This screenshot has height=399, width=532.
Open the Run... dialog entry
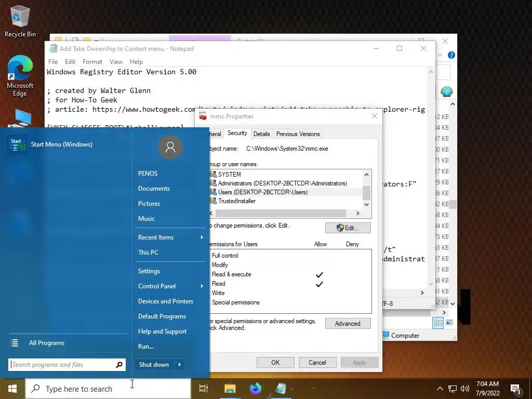[146, 347]
